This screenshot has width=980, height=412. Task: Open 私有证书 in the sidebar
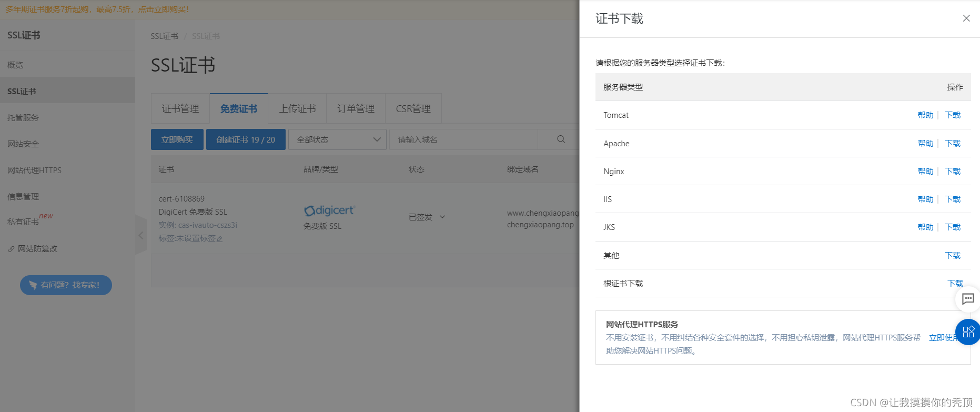(67, 222)
